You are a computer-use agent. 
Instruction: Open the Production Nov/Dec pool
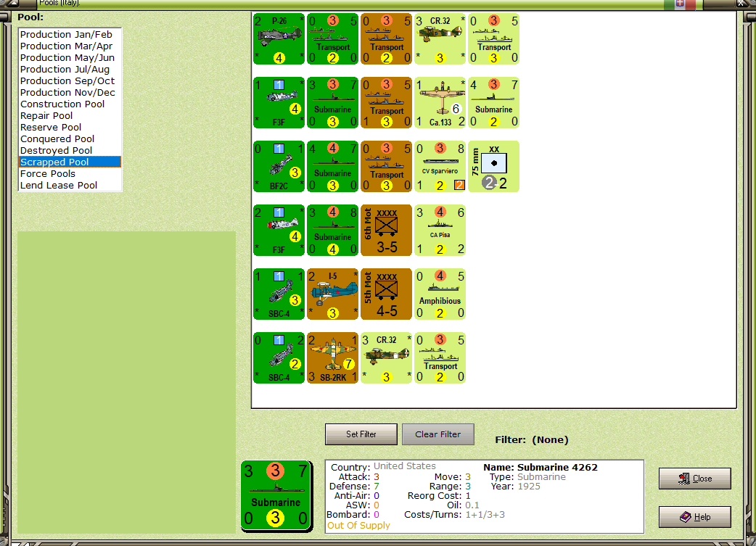tap(70, 93)
